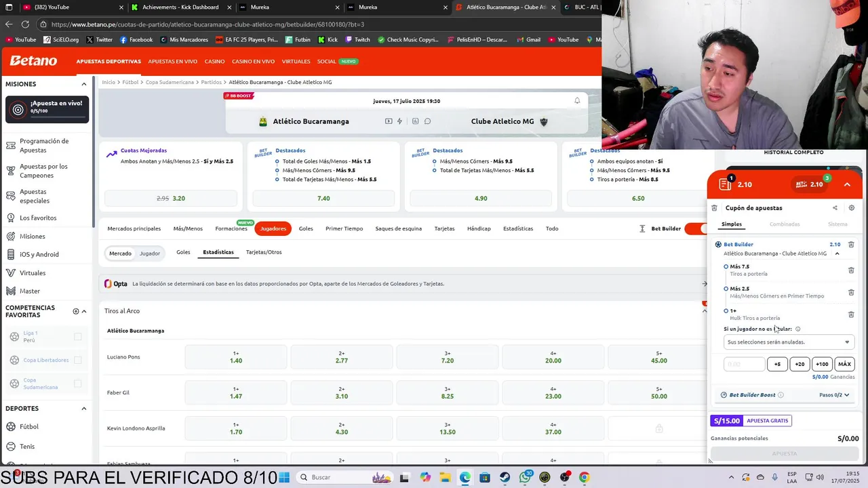
Task: Clear whole coupon with trash next to Cupón
Action: (x=714, y=208)
